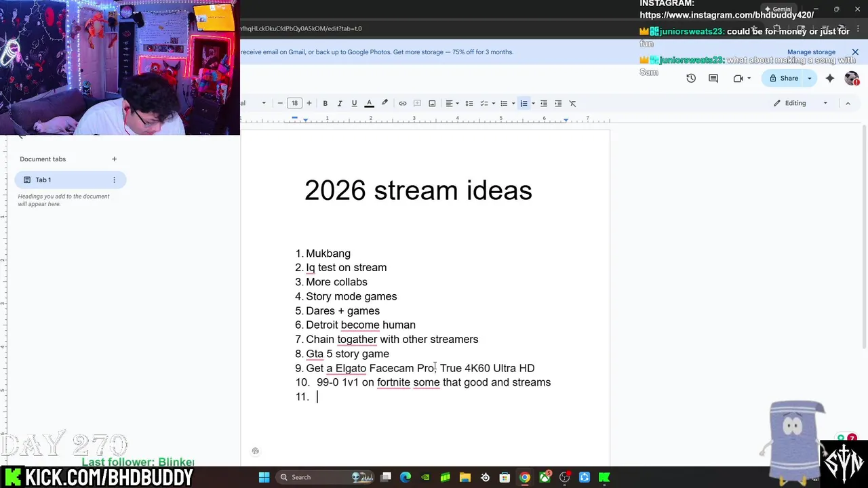Click the clear formatting icon
Viewport: 868px width, 488px height.
click(x=573, y=103)
